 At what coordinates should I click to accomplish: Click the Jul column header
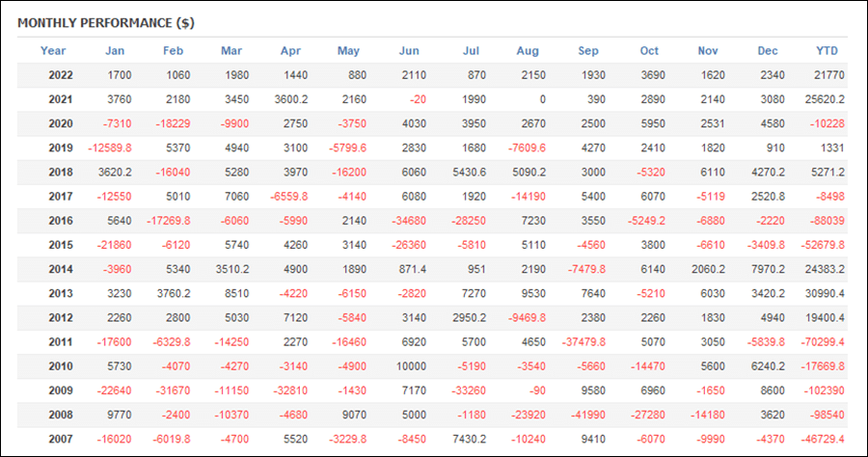[x=471, y=51]
